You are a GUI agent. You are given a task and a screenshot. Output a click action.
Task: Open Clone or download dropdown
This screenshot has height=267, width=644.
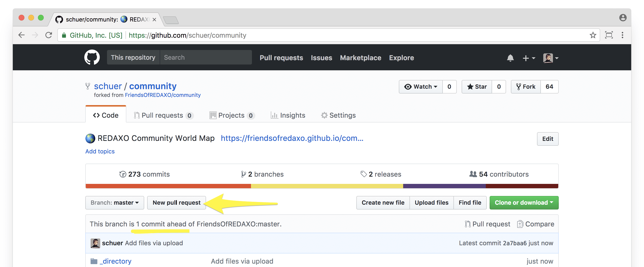click(524, 202)
